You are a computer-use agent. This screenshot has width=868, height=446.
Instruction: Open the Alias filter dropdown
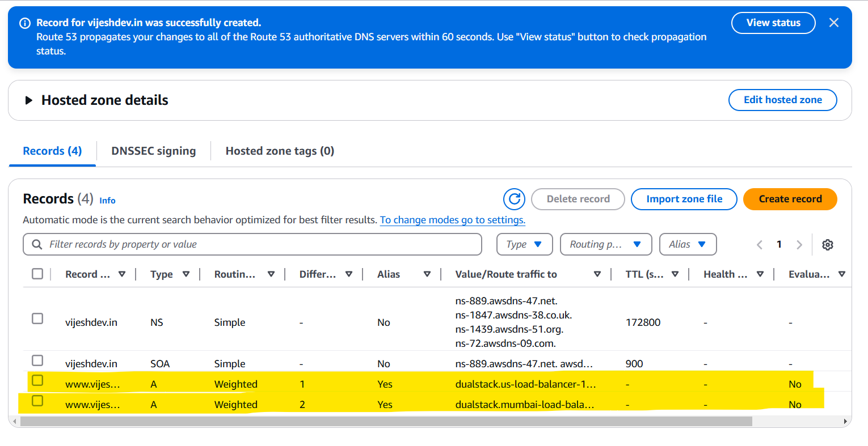688,244
